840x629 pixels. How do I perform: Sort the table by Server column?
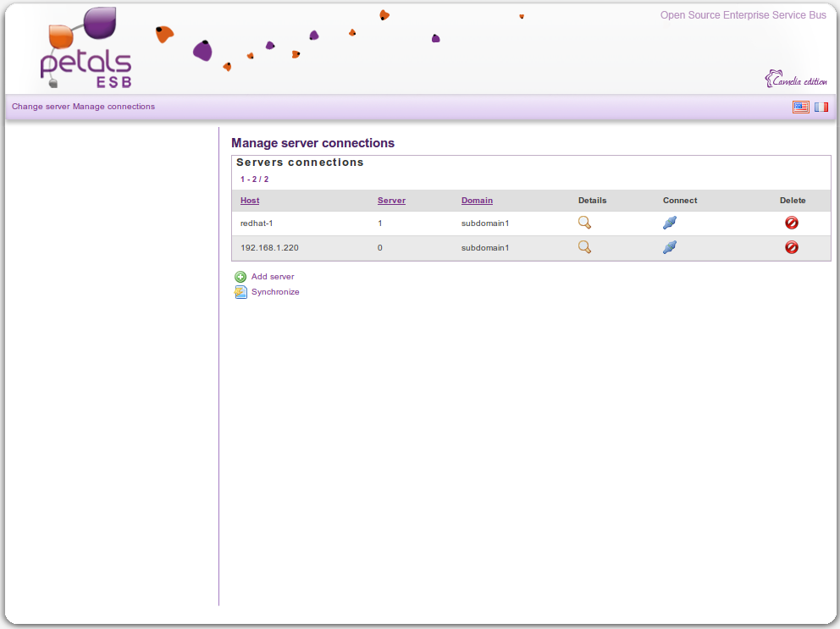click(x=391, y=201)
